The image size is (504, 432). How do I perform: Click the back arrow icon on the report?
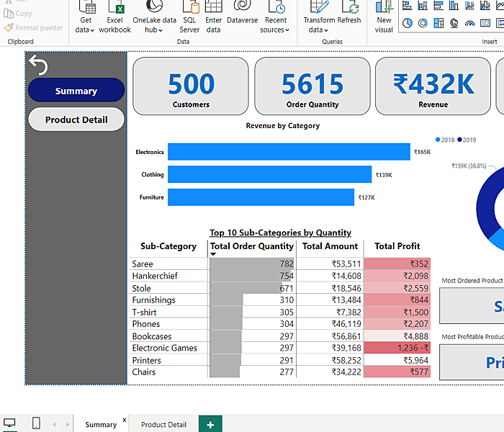pos(38,66)
